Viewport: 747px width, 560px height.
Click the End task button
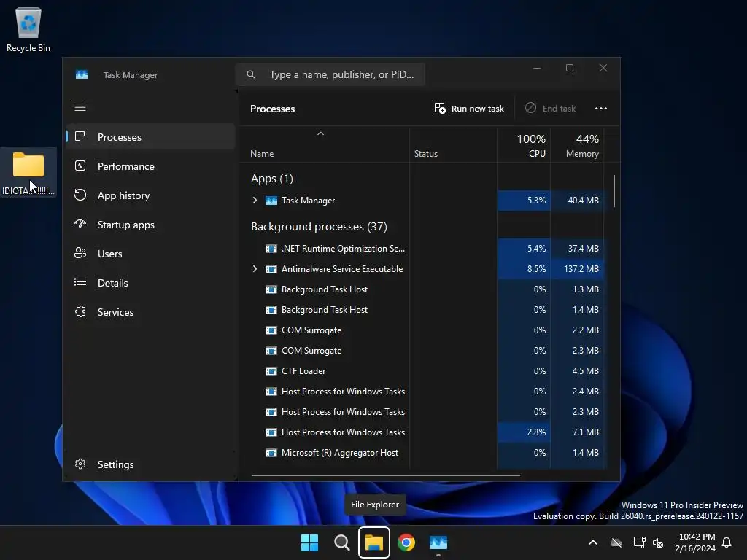(550, 109)
